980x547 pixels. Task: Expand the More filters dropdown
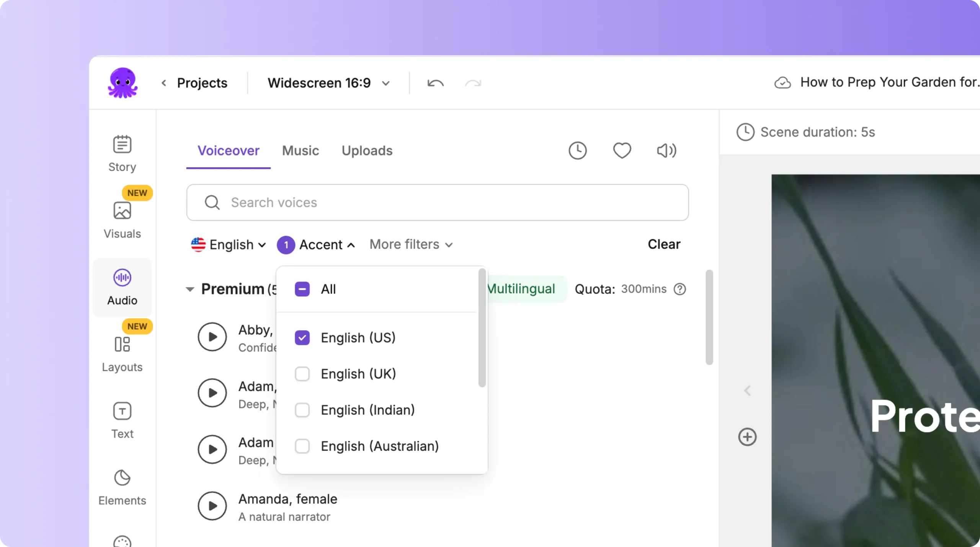pos(411,244)
